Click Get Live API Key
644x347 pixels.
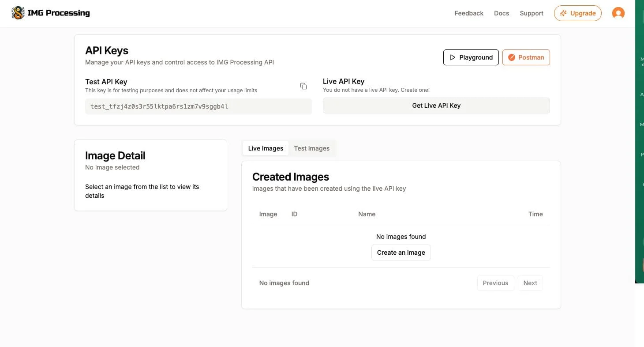(436, 106)
